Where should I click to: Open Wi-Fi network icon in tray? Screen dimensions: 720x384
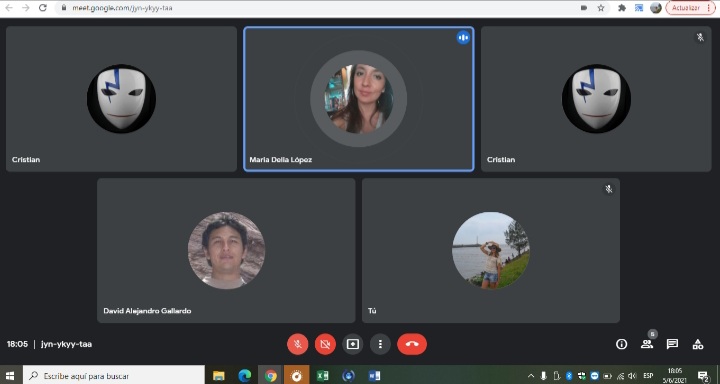click(620, 376)
